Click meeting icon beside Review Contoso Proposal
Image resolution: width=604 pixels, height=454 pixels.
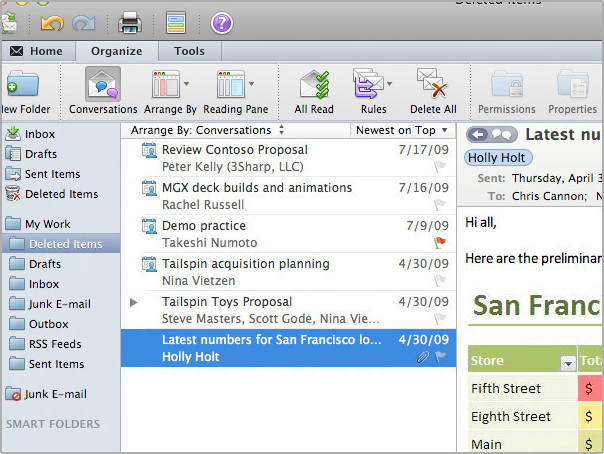pos(149,150)
